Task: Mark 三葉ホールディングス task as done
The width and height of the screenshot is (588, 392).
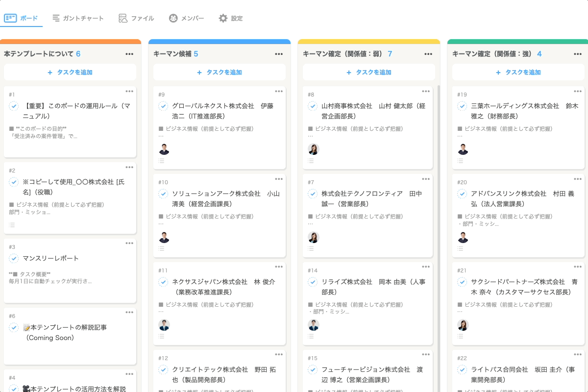Action: [462, 106]
